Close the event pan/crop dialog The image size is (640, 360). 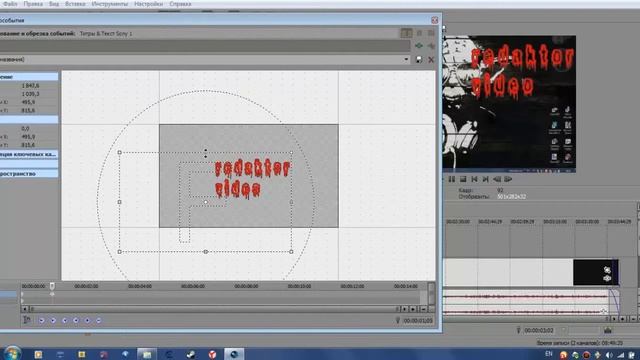pos(435,20)
